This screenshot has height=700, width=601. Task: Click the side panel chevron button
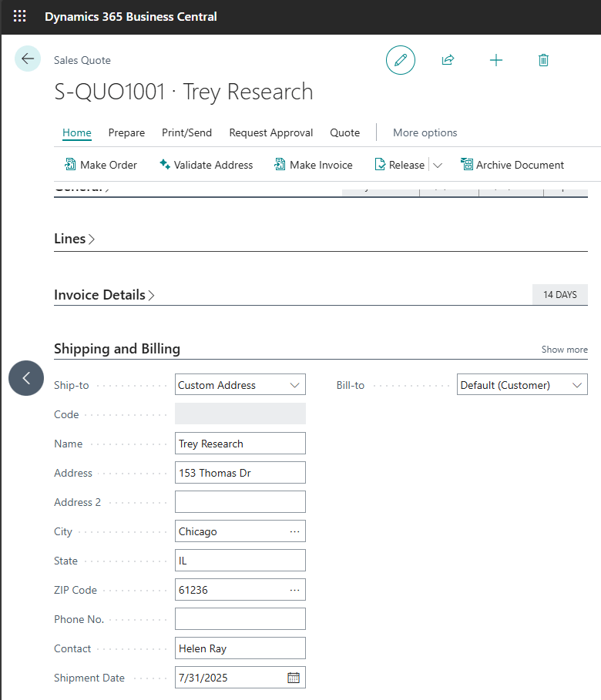tap(26, 378)
